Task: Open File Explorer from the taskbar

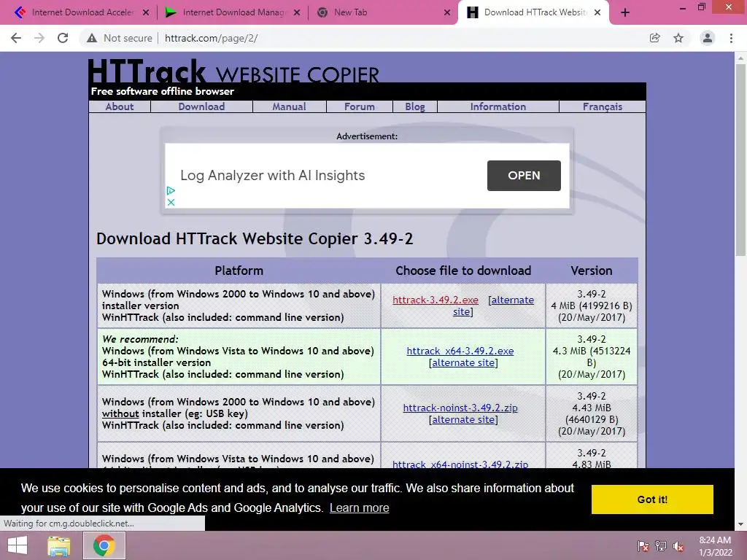Action: click(58, 545)
